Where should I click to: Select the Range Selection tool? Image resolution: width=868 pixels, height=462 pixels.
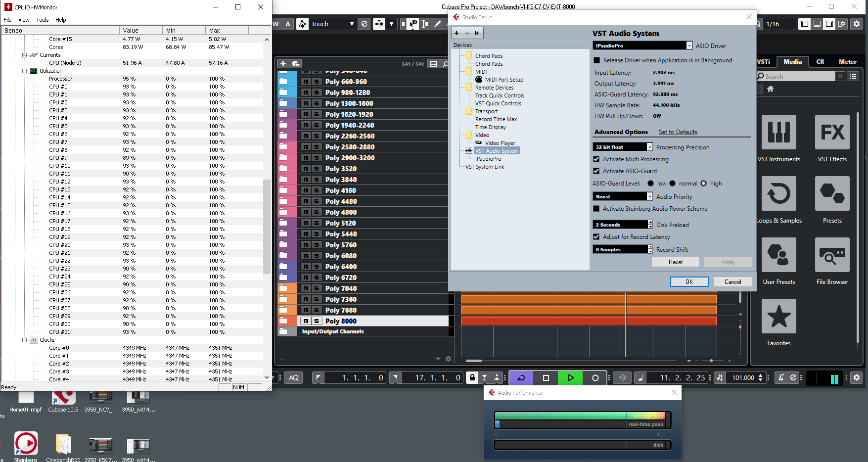click(425, 24)
